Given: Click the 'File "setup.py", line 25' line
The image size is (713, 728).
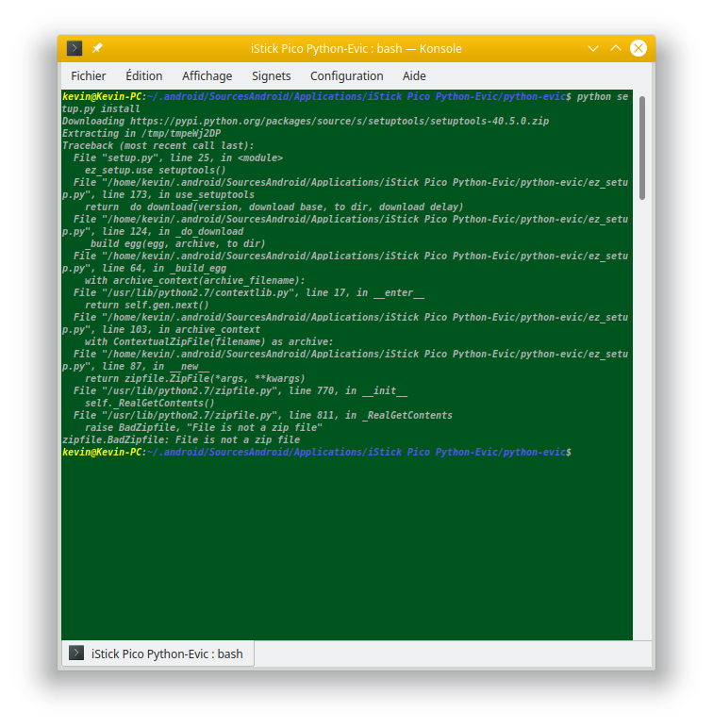Looking at the screenshot, I should pos(178,157).
